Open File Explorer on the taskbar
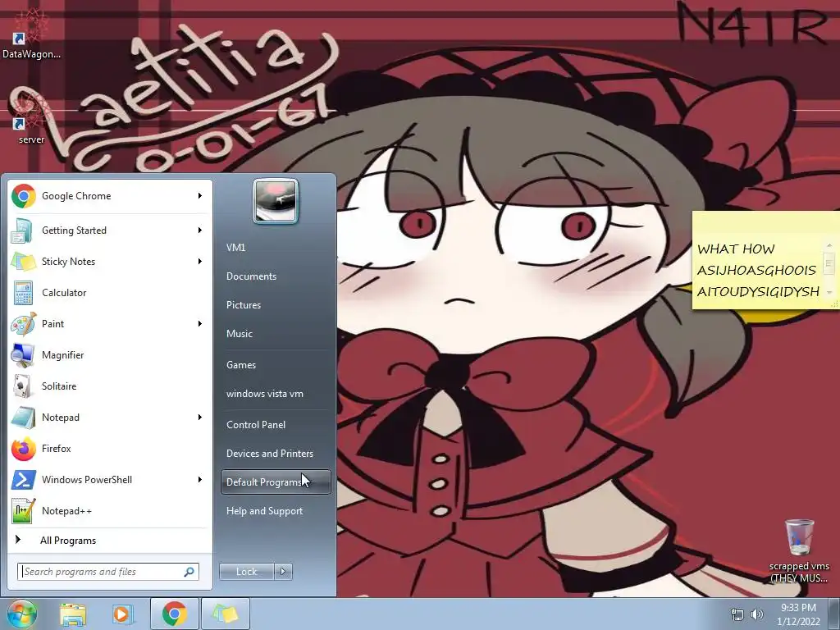The width and height of the screenshot is (840, 630). pyautogui.click(x=73, y=614)
